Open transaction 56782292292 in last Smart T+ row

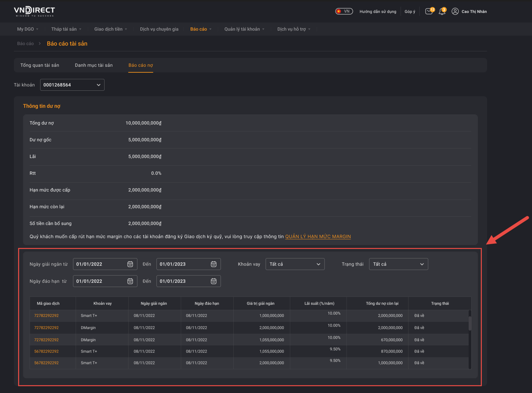(46, 363)
